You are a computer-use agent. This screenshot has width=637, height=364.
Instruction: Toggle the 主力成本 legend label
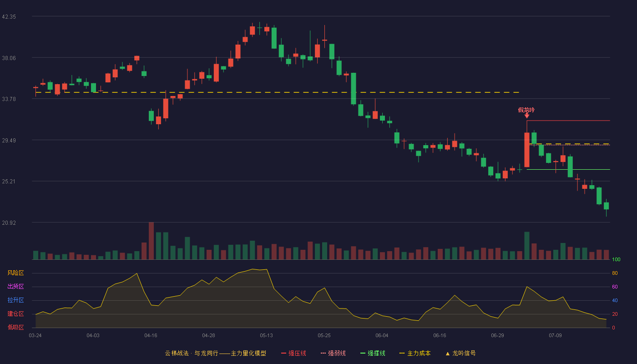419,353
